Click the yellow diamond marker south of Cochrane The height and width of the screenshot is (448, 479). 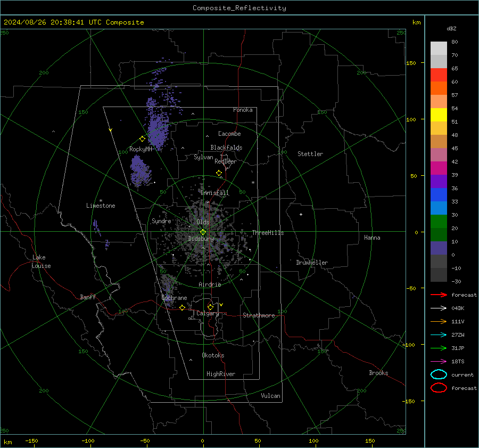(182, 308)
